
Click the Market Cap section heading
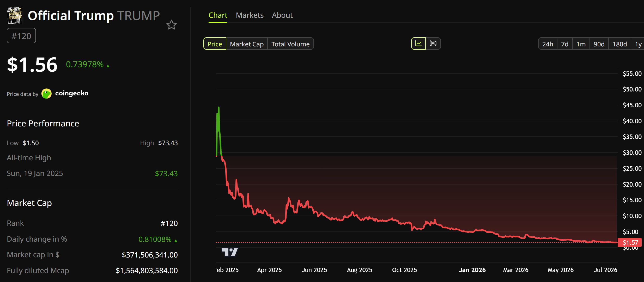tap(29, 203)
